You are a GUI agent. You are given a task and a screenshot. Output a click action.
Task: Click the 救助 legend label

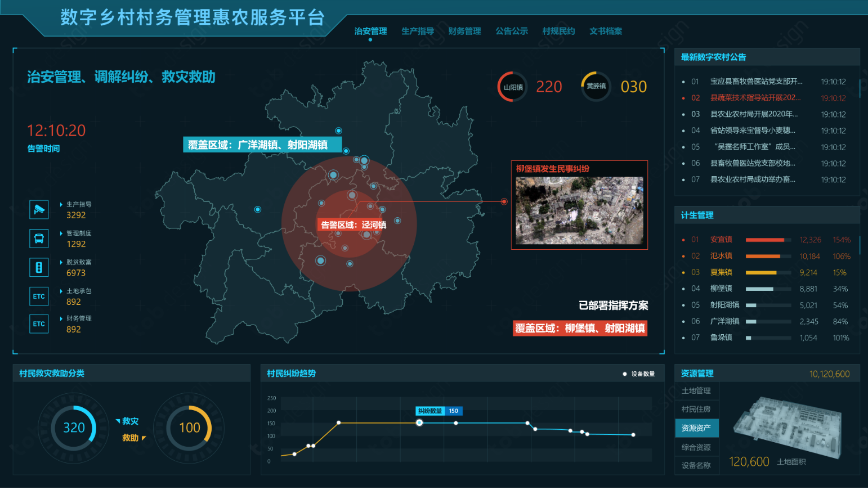[x=130, y=438]
